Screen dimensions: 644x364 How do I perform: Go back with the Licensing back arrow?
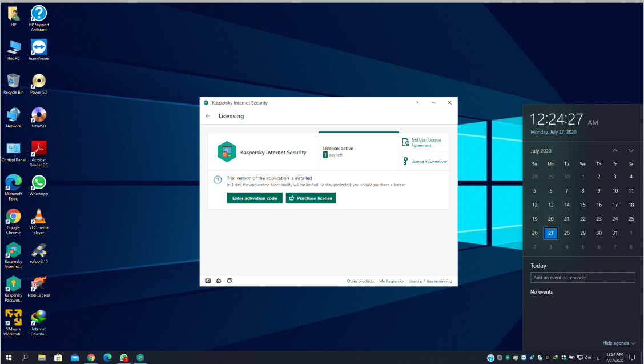coord(208,116)
